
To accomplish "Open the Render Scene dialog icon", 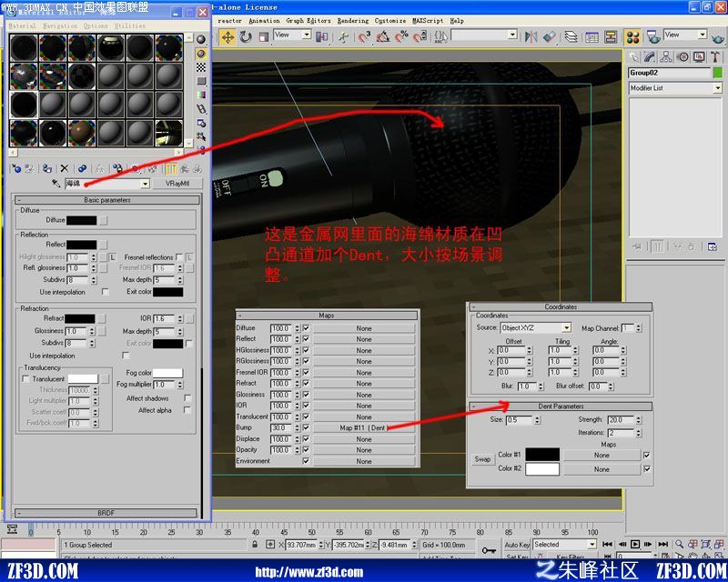I will 653,36.
